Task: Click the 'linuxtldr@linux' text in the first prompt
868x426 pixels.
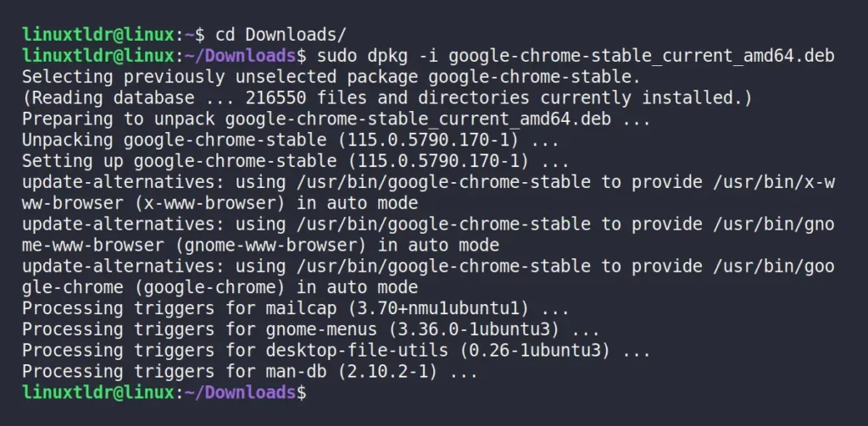Action: pos(98,35)
